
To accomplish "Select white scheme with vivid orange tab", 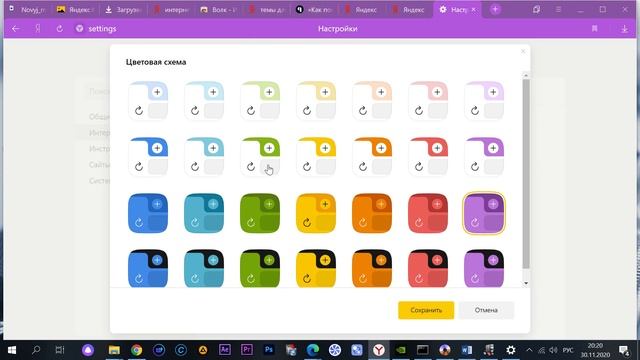I will 372,157.
